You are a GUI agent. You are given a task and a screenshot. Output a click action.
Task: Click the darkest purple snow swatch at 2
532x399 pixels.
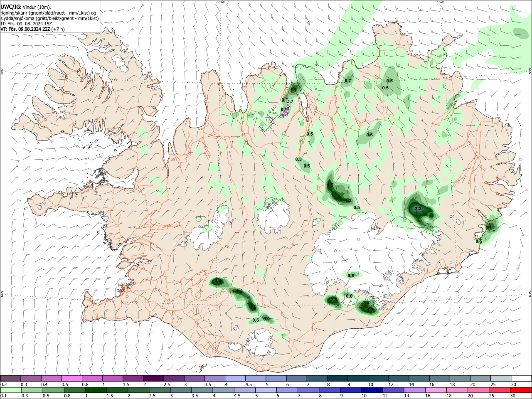[153, 378]
